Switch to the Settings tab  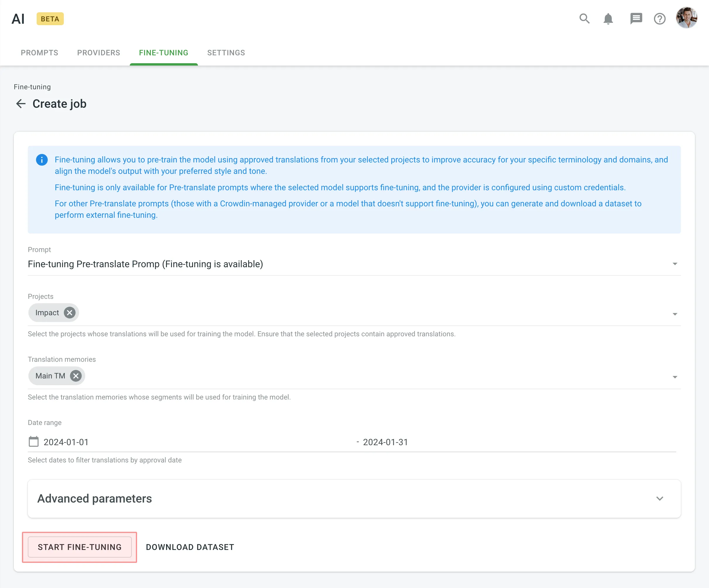point(226,53)
